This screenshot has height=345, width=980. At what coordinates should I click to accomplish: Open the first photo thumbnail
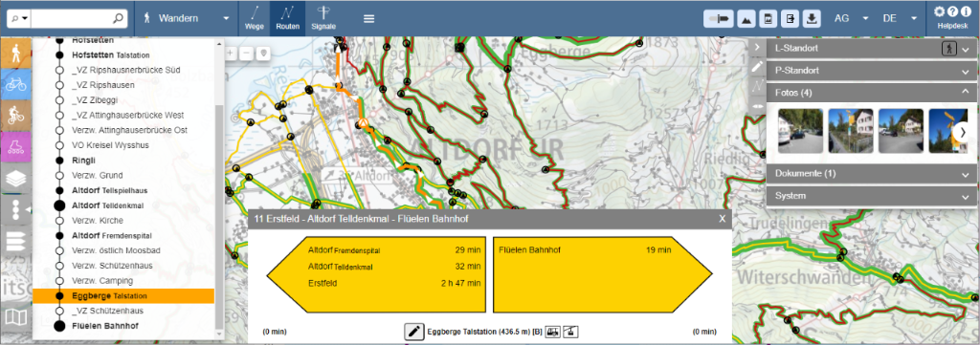[800, 130]
